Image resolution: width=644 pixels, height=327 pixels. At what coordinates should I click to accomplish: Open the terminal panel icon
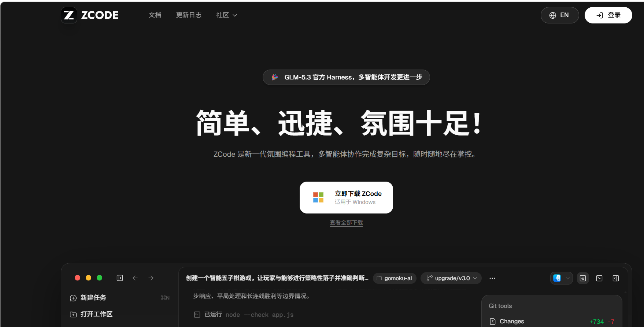click(x=599, y=278)
